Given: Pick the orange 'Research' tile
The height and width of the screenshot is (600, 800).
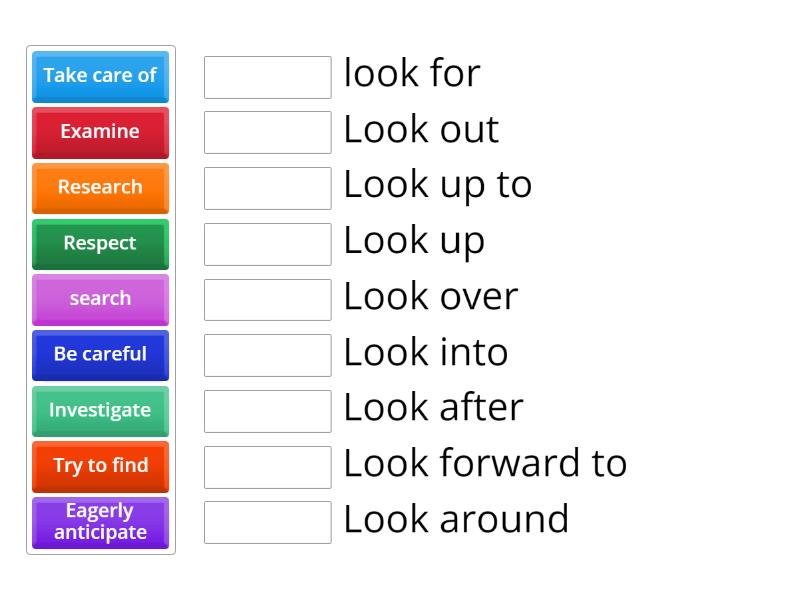Looking at the screenshot, I should [x=100, y=187].
